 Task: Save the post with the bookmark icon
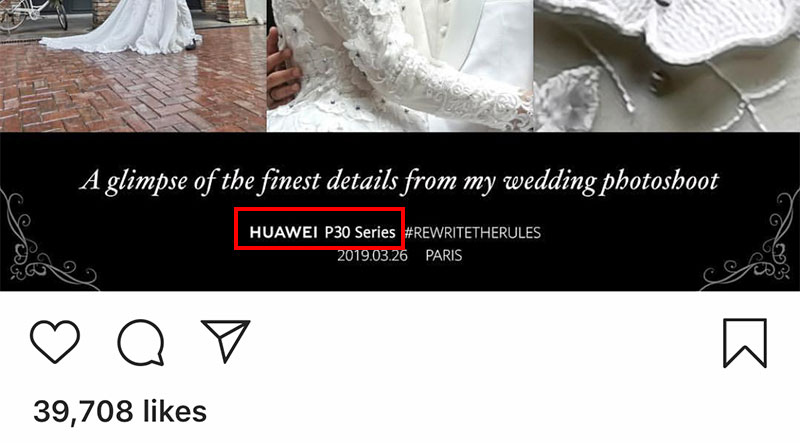[745, 343]
